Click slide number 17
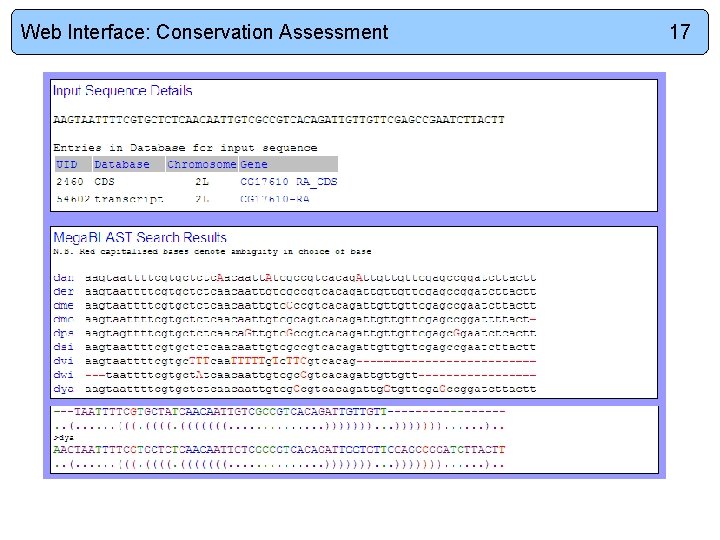Image resolution: width=720 pixels, height=540 pixels. point(680,32)
